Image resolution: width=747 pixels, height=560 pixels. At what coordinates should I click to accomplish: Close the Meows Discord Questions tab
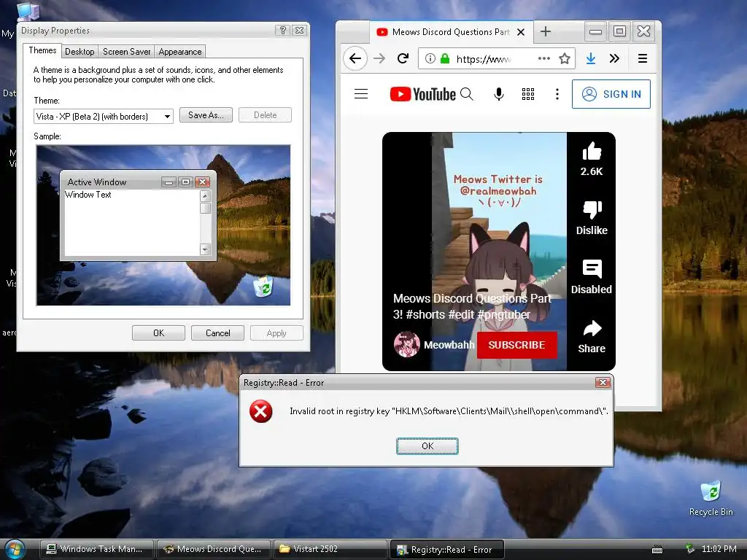tap(521, 32)
